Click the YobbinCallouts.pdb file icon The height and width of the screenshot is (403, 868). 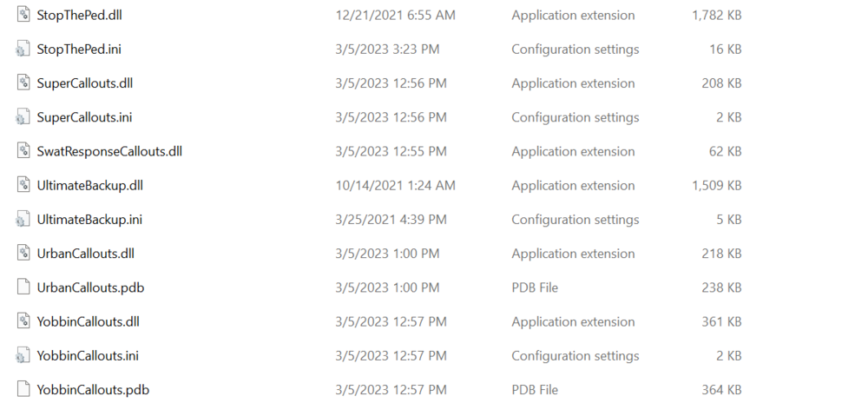[23, 389]
